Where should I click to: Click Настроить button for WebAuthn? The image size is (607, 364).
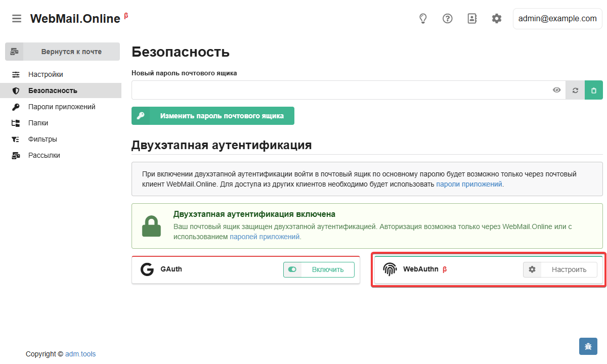pos(560,269)
